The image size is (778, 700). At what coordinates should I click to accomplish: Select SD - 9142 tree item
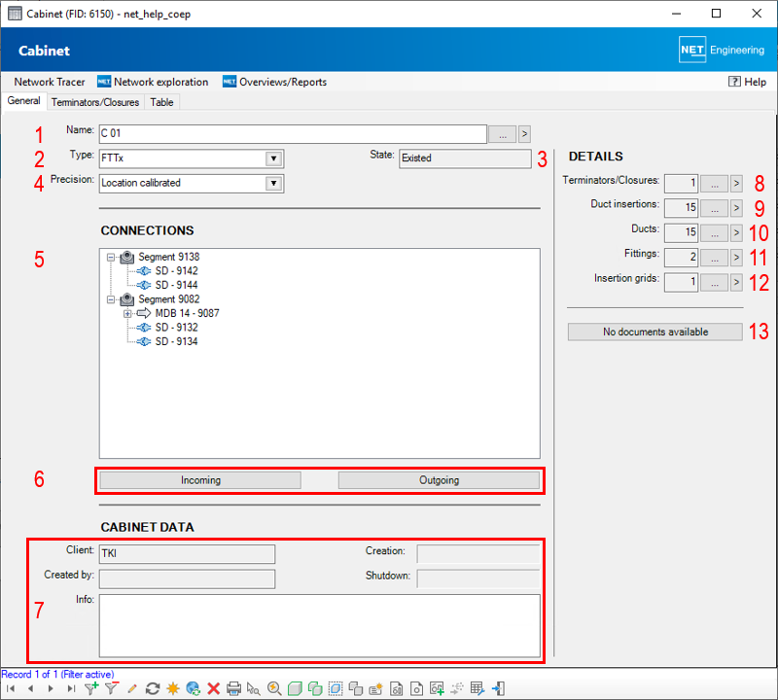176,271
